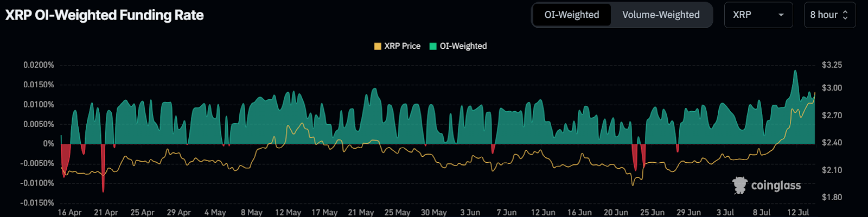Click the 29 Jun date label
The height and width of the screenshot is (217, 868).
coord(688,213)
